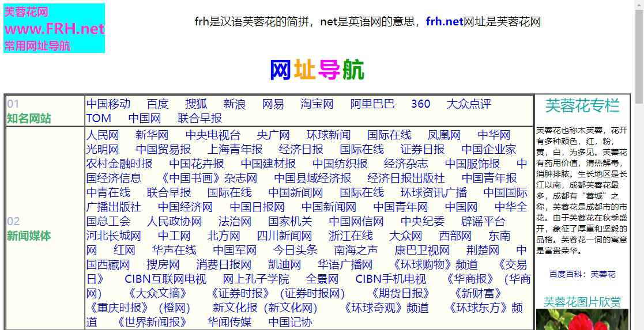Open 百度百科：芙蓉花 in sidebar
Screen dimensions: 644x330
[x=582, y=275]
